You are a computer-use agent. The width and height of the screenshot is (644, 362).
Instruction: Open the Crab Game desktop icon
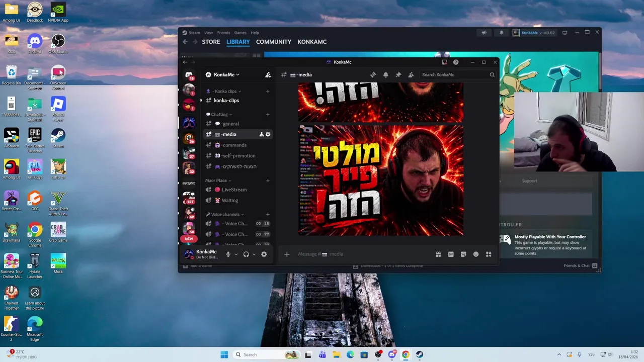pos(58,232)
